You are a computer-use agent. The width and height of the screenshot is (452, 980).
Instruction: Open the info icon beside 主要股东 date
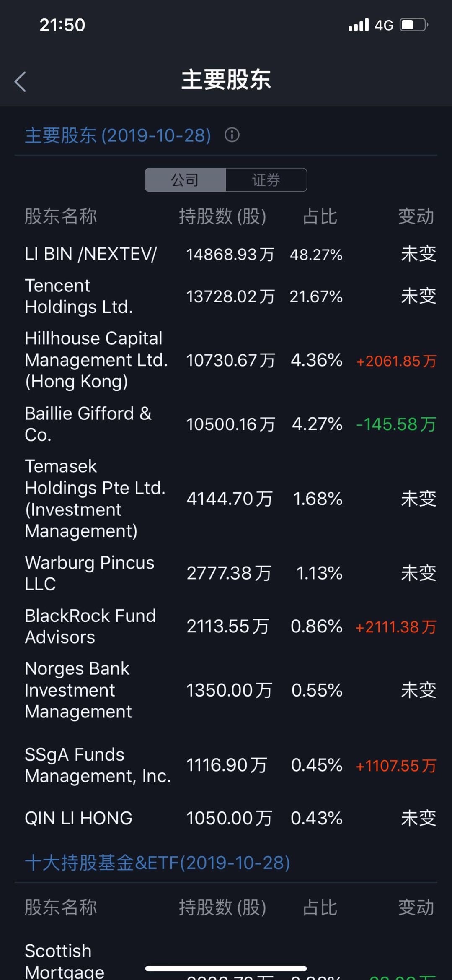[232, 135]
